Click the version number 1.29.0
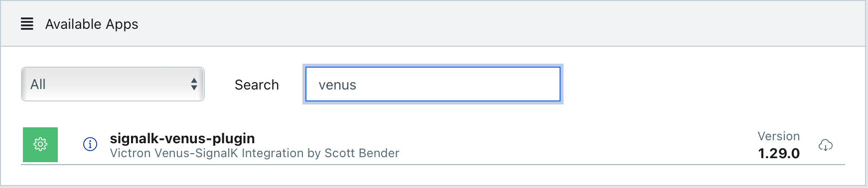 (779, 153)
